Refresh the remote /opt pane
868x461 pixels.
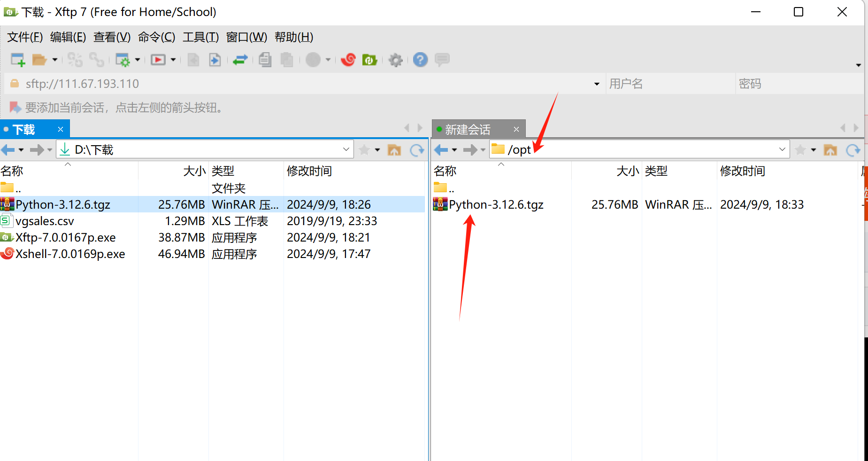point(853,150)
